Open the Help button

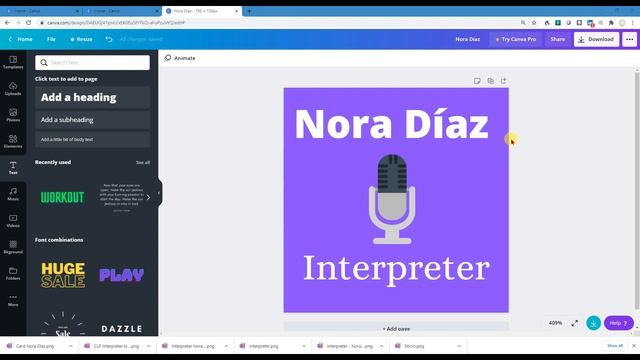pyautogui.click(x=619, y=323)
